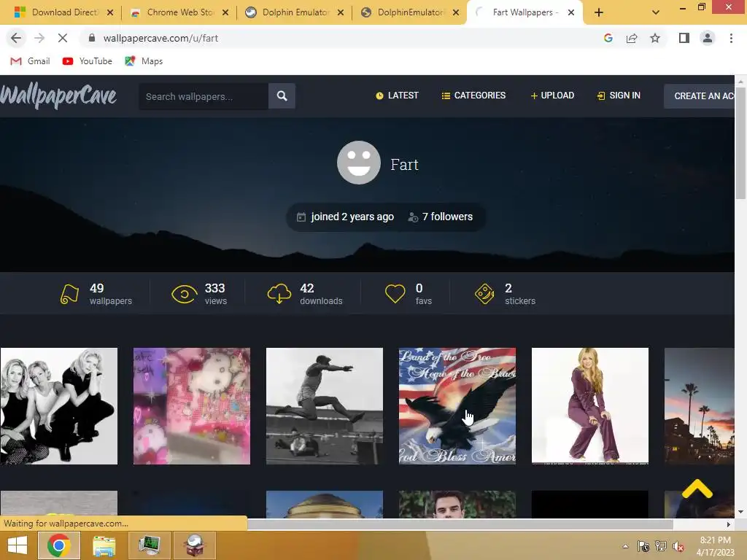Click the muted volume tray icon
Screen dimensions: 747x560
(678, 546)
